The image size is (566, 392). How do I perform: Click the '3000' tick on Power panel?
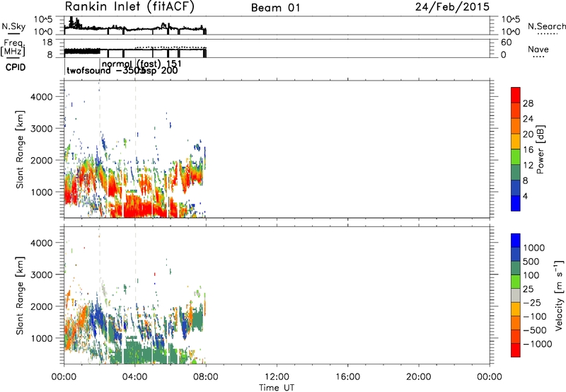click(41, 129)
